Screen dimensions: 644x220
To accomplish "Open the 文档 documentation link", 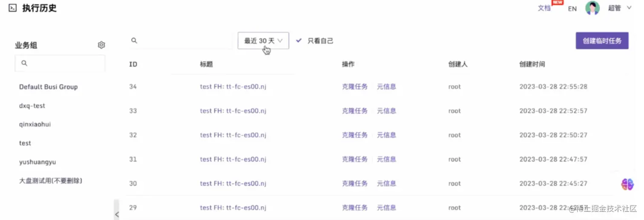I will point(544,8).
